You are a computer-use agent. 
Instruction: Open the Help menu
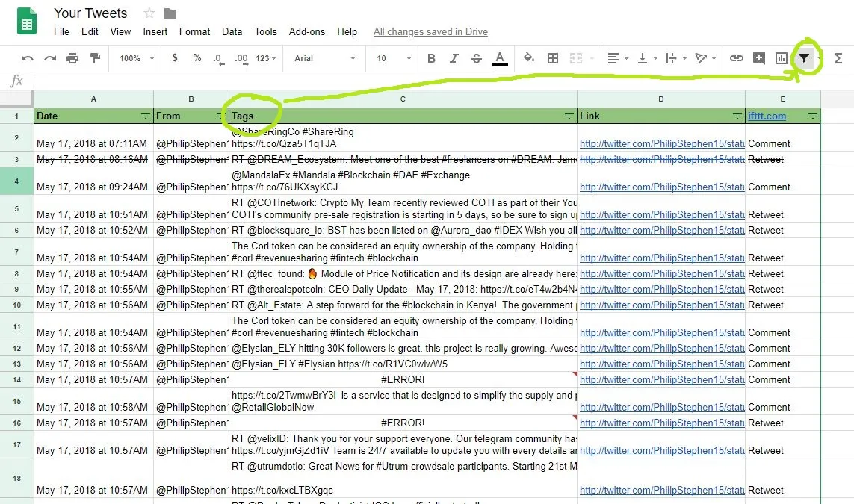click(347, 31)
